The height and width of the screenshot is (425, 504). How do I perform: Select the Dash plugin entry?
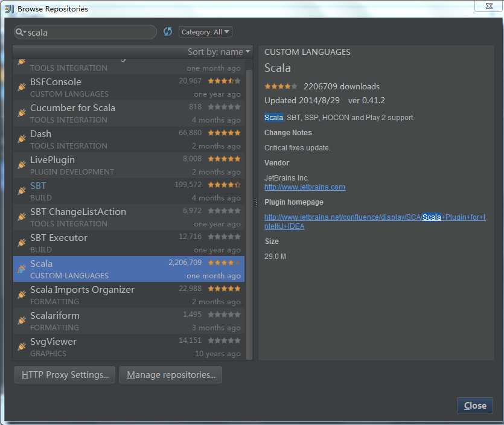[x=129, y=139]
